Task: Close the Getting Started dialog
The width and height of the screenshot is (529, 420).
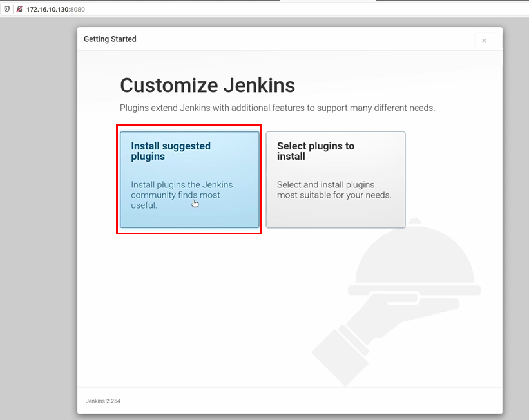Action: click(x=484, y=41)
